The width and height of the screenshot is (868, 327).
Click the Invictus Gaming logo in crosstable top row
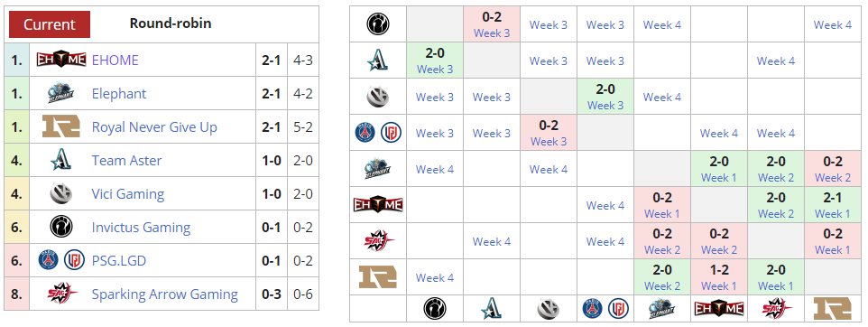[x=378, y=24]
